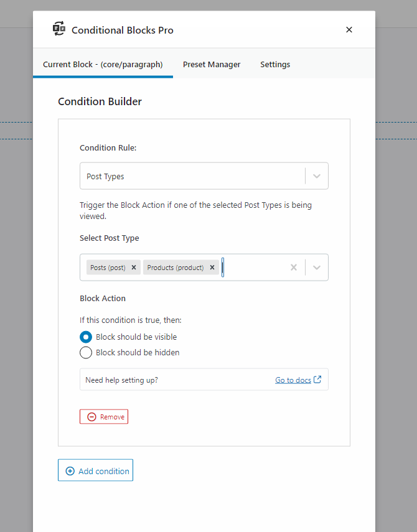Viewport: 417px width, 532px height.
Task: Remove the Posts (post) tag
Action: coord(134,268)
